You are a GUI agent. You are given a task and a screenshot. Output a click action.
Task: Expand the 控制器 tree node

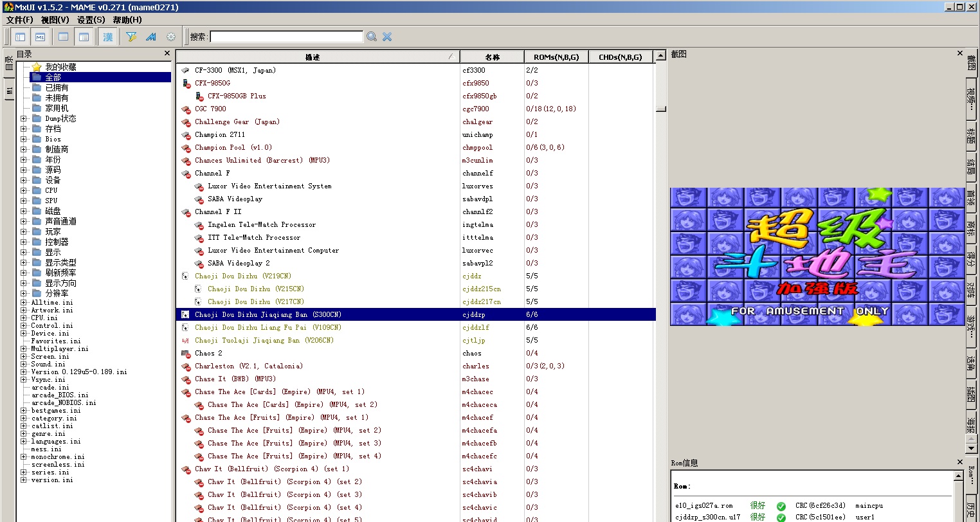coord(23,242)
